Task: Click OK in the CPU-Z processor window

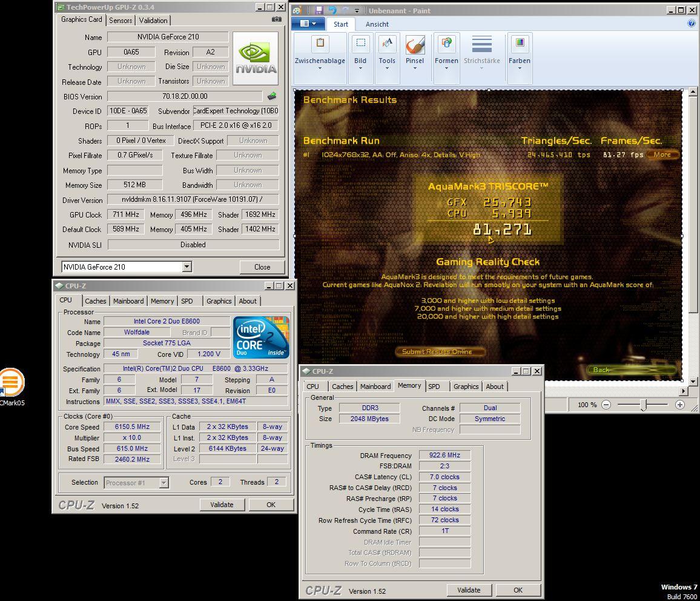Action: coord(271,505)
